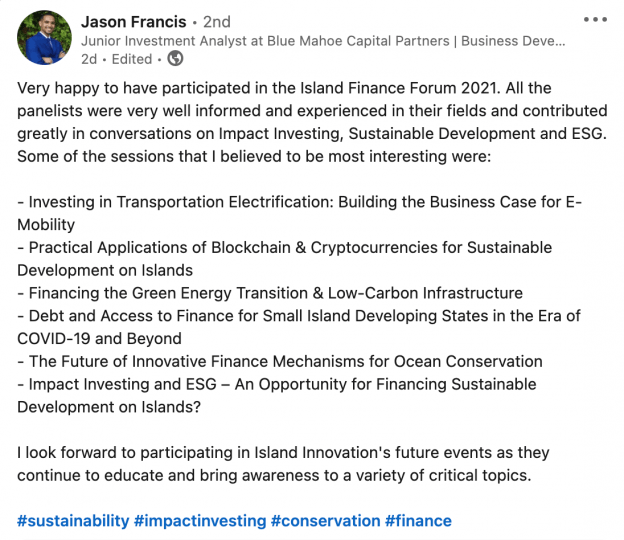
Task: Click the Ocean Conservation session line
Action: pos(280,361)
